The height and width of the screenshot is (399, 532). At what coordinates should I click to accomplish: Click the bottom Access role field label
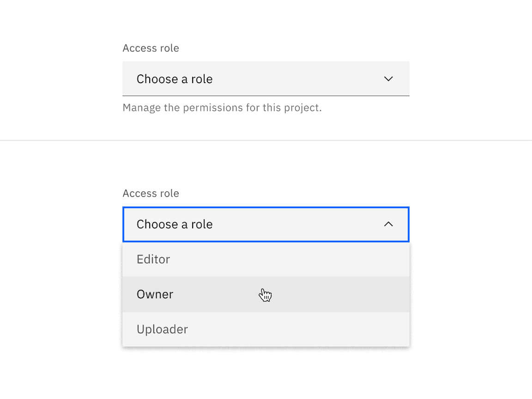(151, 193)
